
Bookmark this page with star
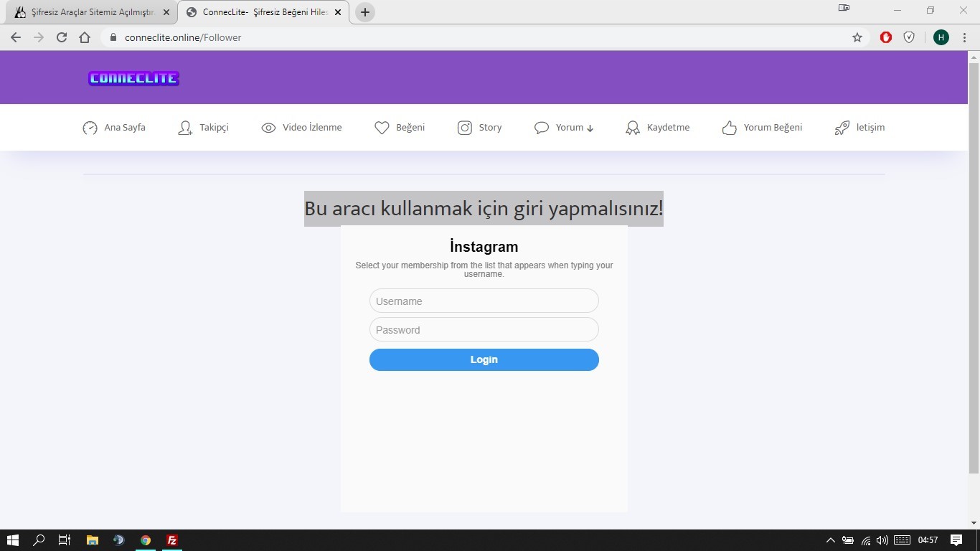pyautogui.click(x=857, y=37)
